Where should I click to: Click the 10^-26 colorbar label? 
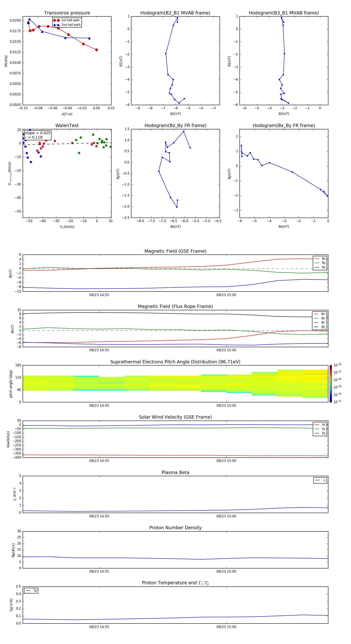337,365
